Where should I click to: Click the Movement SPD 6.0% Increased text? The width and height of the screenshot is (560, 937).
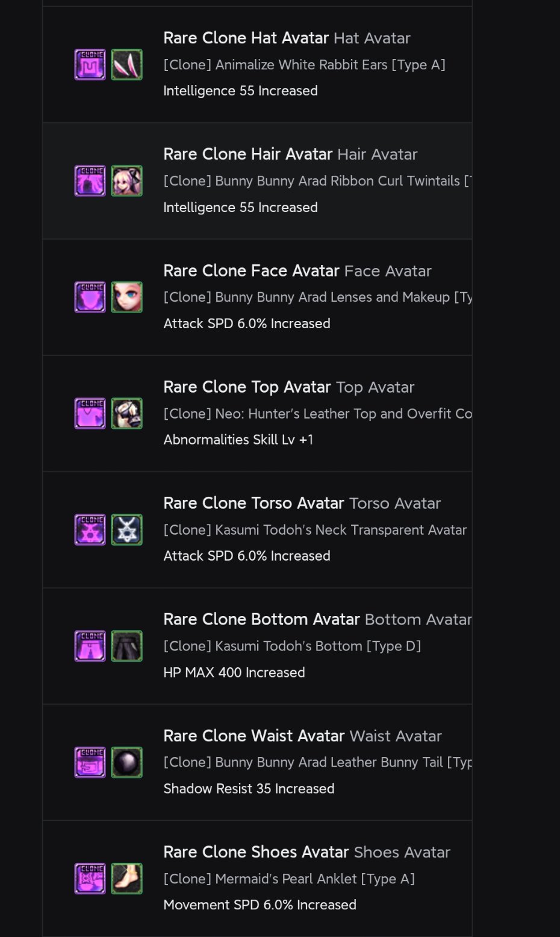pos(260,904)
